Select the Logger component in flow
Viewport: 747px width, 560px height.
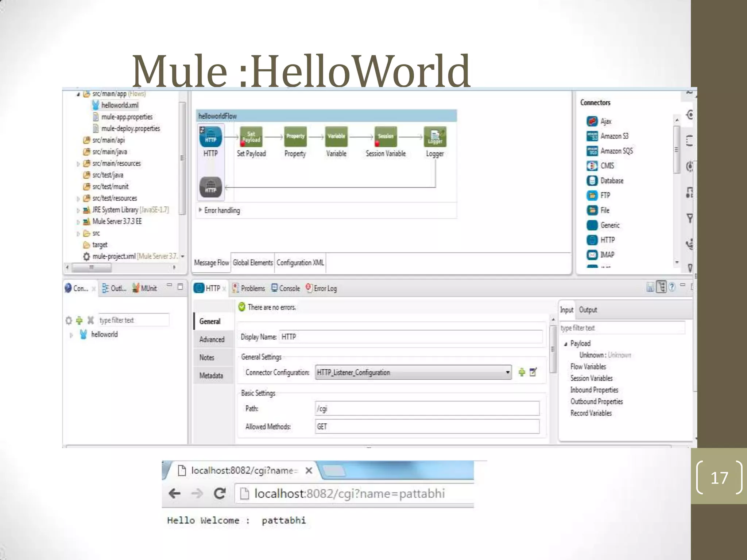click(435, 137)
